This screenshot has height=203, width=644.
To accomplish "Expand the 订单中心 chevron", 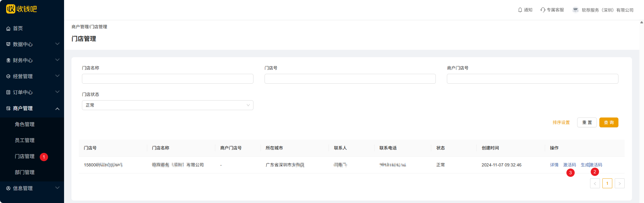I will 57,92.
